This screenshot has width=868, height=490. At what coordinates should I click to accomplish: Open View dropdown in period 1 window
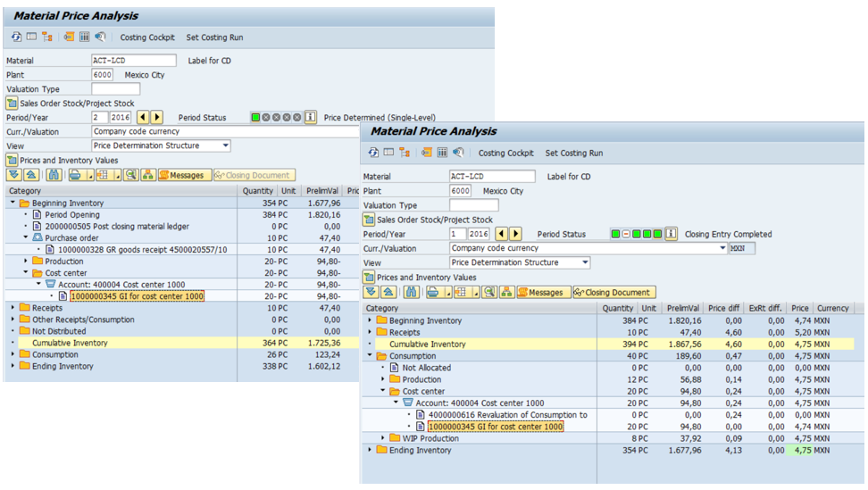tap(585, 262)
